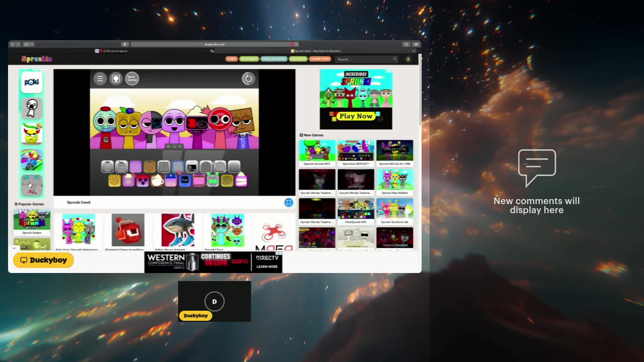Select the dark blue screen sound icon

(185, 180)
